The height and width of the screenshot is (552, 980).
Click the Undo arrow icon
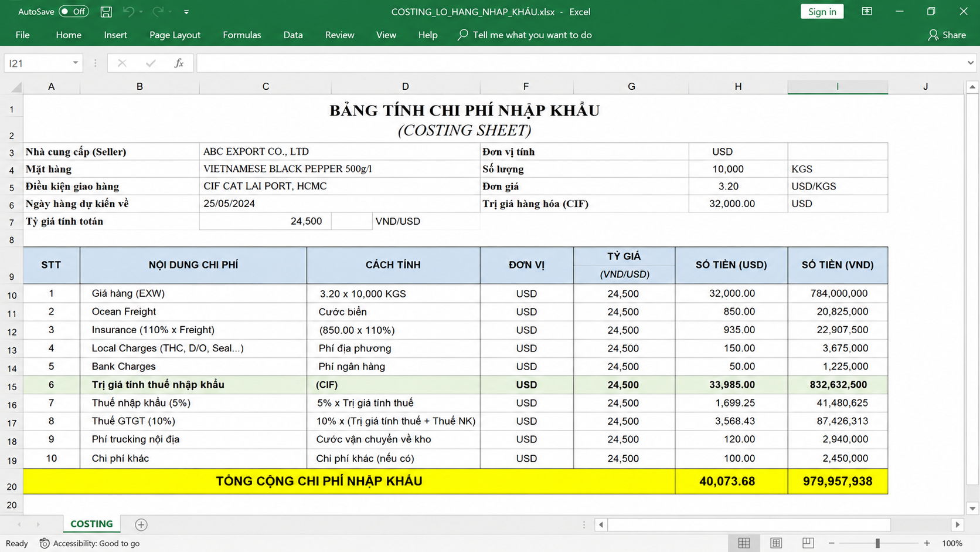point(128,12)
